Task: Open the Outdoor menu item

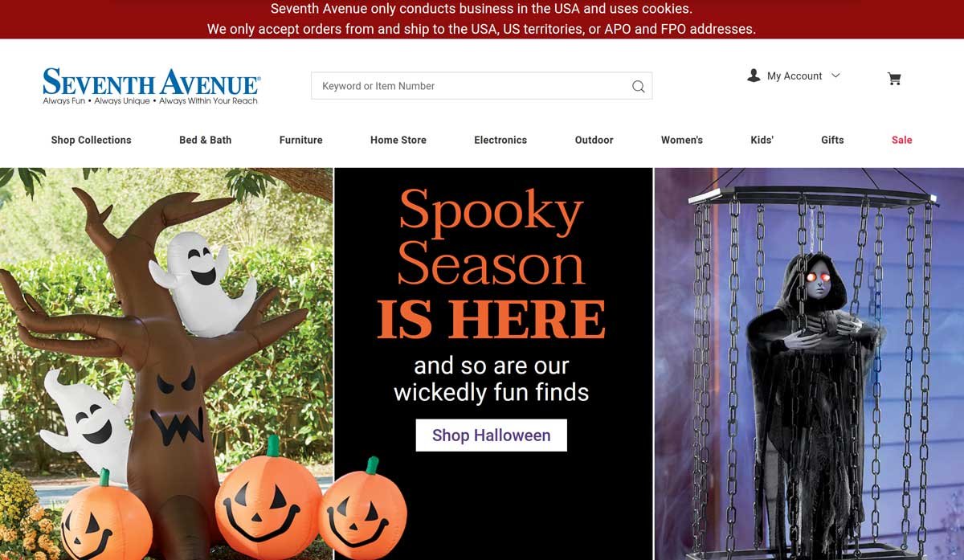Action: (x=594, y=140)
